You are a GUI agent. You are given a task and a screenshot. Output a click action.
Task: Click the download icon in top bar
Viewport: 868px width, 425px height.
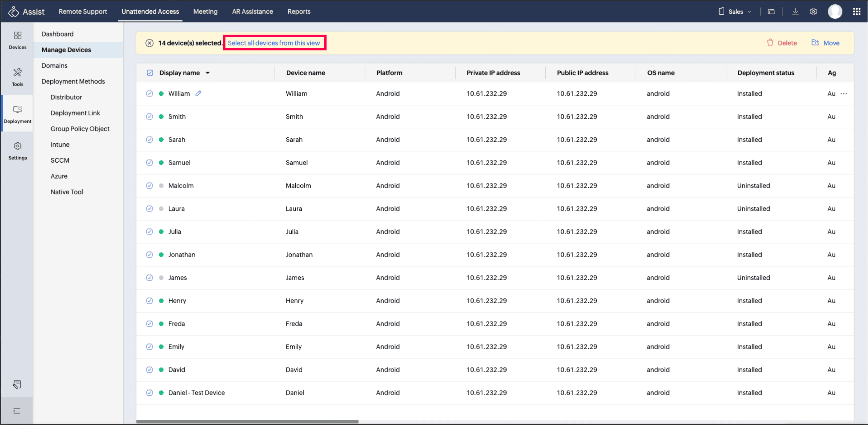pos(795,11)
